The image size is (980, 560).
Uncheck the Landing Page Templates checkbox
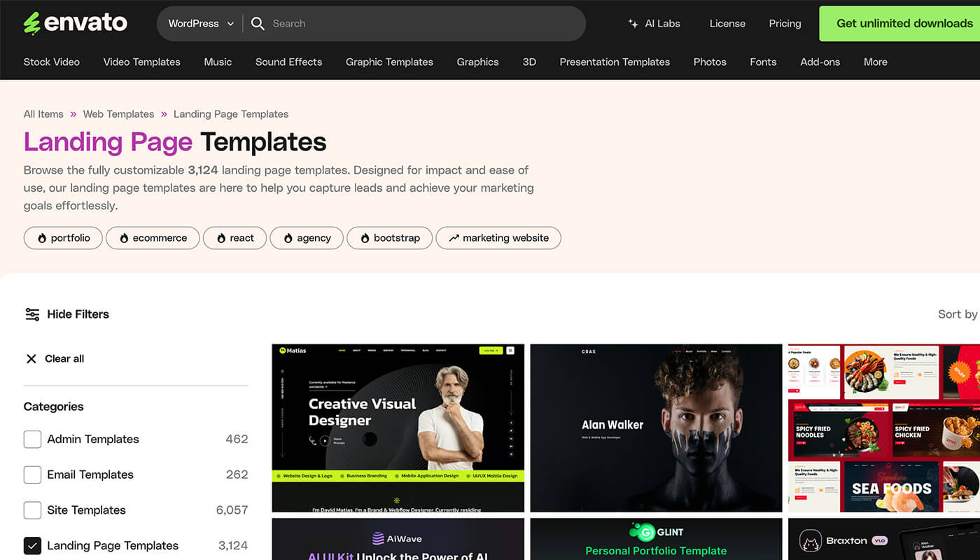coord(32,546)
